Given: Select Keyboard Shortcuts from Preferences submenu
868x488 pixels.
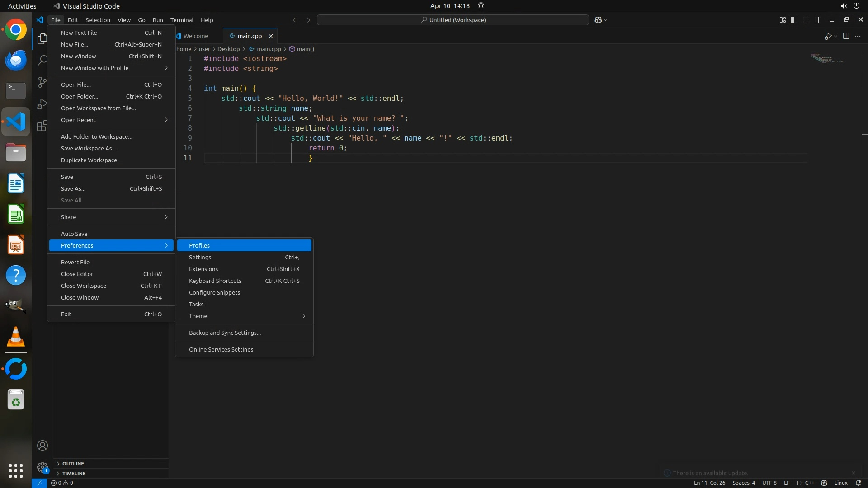Looking at the screenshot, I should tap(215, 281).
